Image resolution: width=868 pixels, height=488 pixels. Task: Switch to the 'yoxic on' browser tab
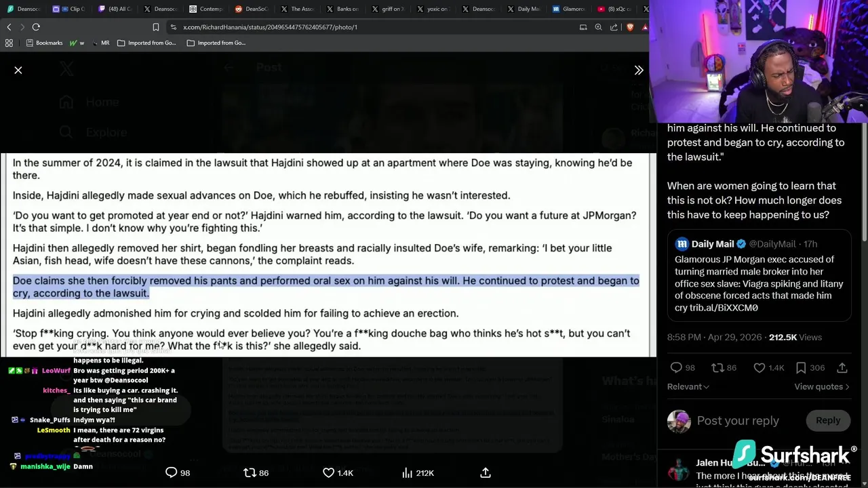(434, 9)
